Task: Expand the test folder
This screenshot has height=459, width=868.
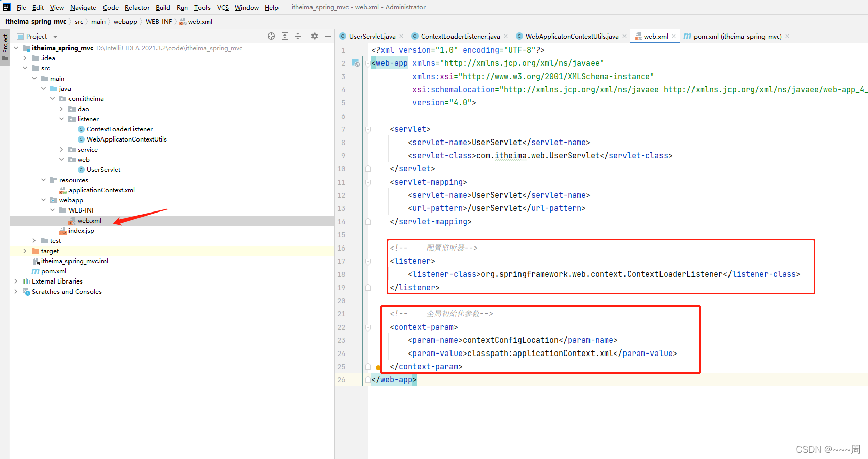Action: point(34,240)
